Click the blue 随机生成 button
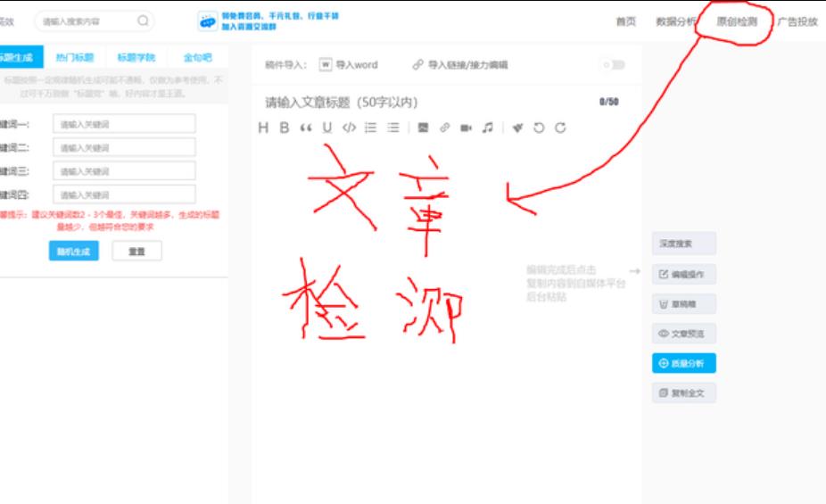The image size is (826, 504). point(74,252)
